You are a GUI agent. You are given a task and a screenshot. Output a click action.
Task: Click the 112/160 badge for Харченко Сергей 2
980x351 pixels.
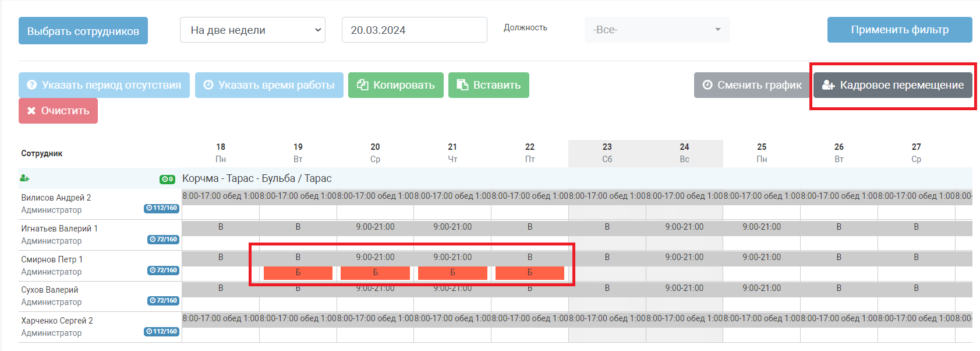161,331
